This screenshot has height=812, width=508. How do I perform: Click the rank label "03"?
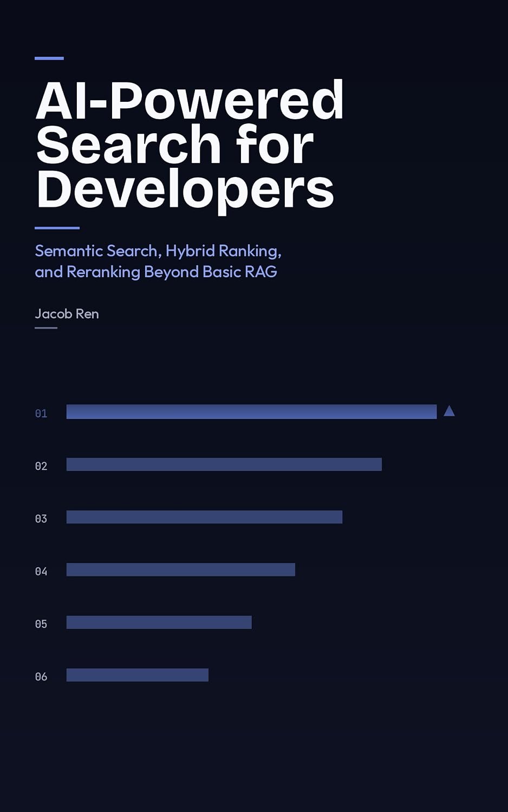pos(41,519)
